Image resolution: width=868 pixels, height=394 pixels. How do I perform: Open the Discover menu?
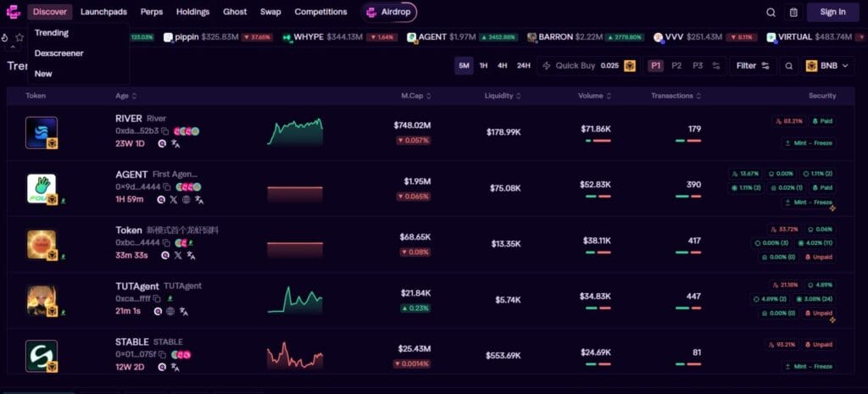pyautogui.click(x=50, y=12)
